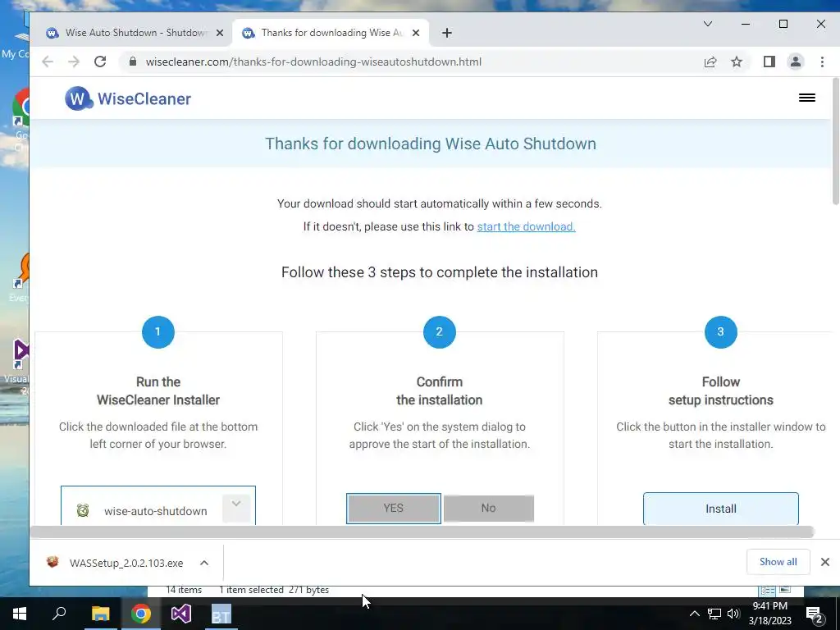The image size is (840, 630).
Task: Switch Explorer window to details view
Action: click(x=767, y=590)
